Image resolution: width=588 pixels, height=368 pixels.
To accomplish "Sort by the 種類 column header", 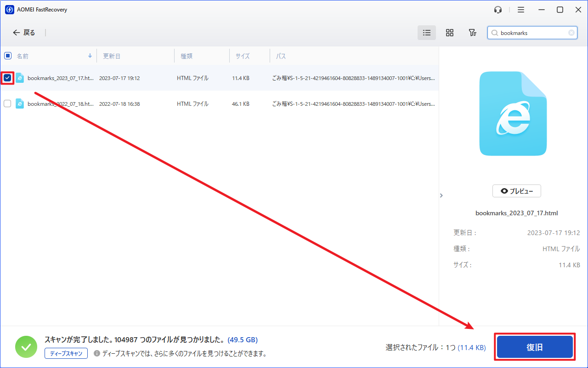I will tap(187, 56).
